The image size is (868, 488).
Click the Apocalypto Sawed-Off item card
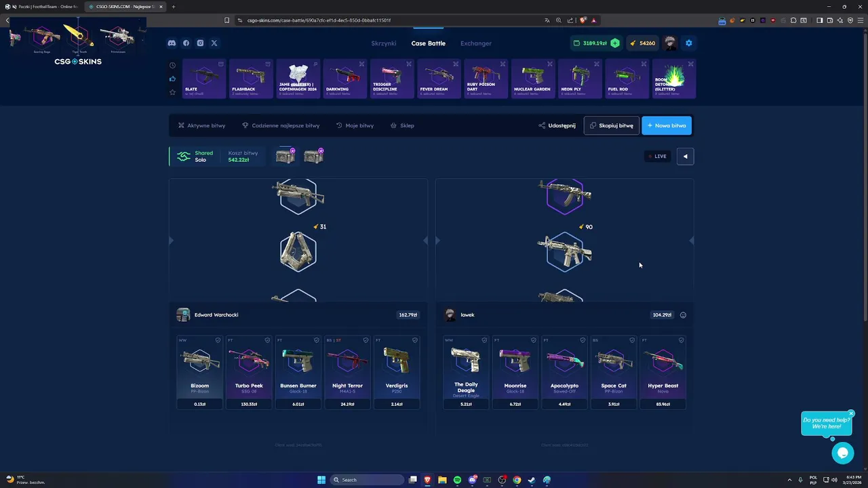tap(564, 372)
